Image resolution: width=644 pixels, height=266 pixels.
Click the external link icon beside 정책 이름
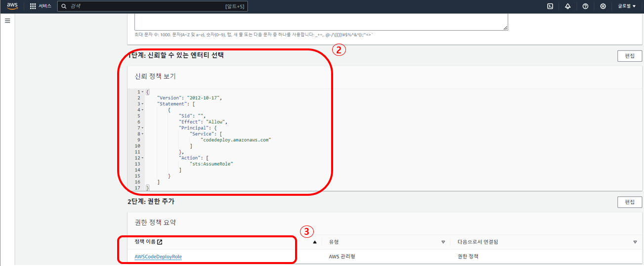[x=159, y=242]
